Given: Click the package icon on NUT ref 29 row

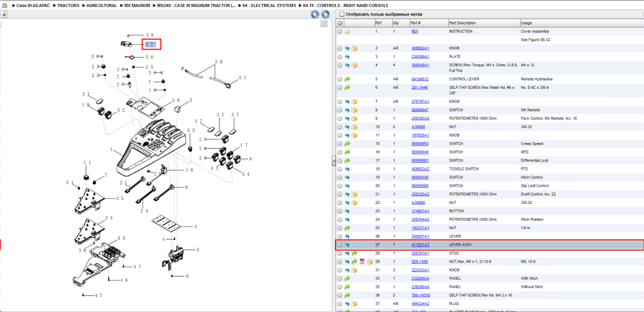Looking at the screenshot, I should point(370,262).
